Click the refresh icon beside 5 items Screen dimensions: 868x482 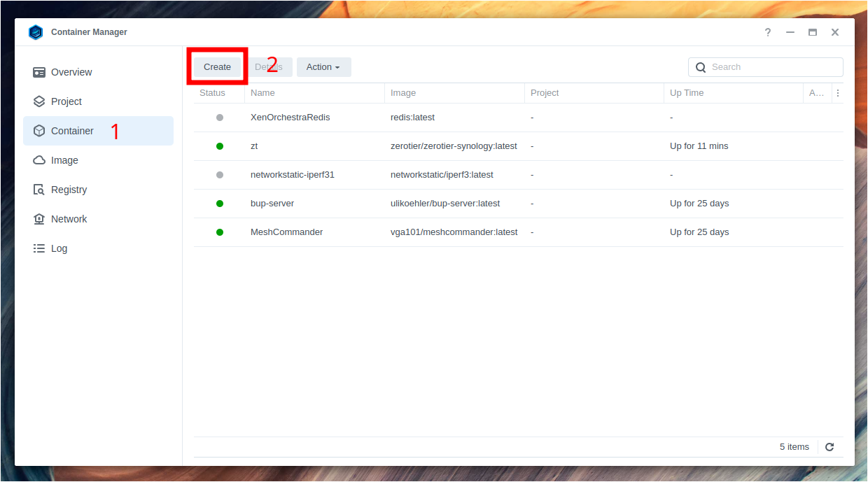tap(829, 447)
